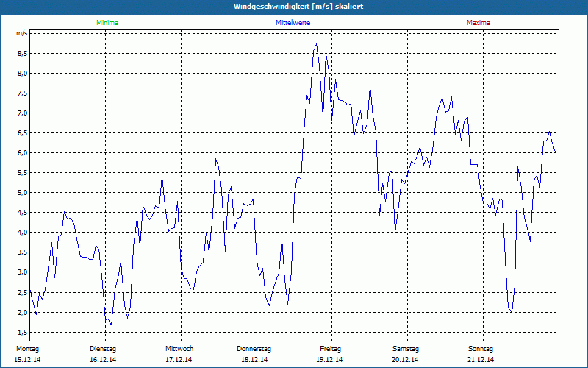The width and height of the screenshot is (588, 368).
Task: Click the 7,0 y-axis value
Action: point(23,113)
